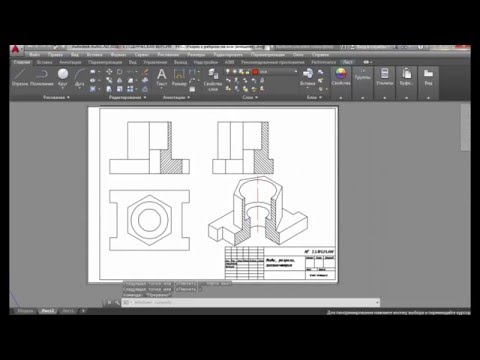Expand the Редактирование panel

coord(128,97)
